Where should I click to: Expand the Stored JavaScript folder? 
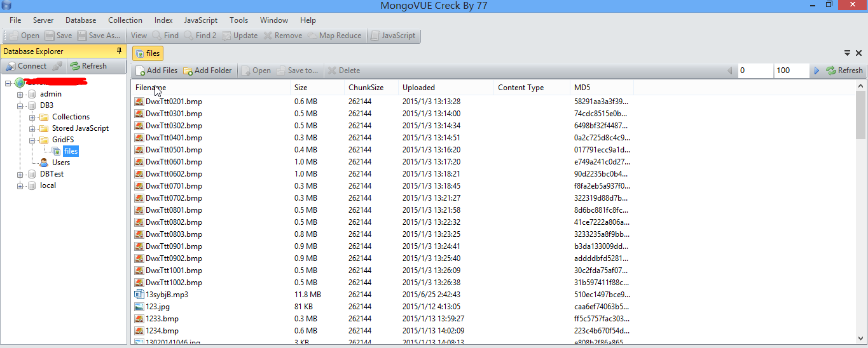click(32, 128)
